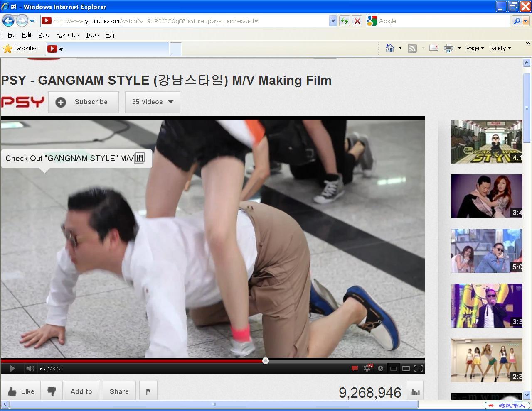Expand the 35 videos dropdown
Screen dimensions: 532x411
[x=153, y=102]
